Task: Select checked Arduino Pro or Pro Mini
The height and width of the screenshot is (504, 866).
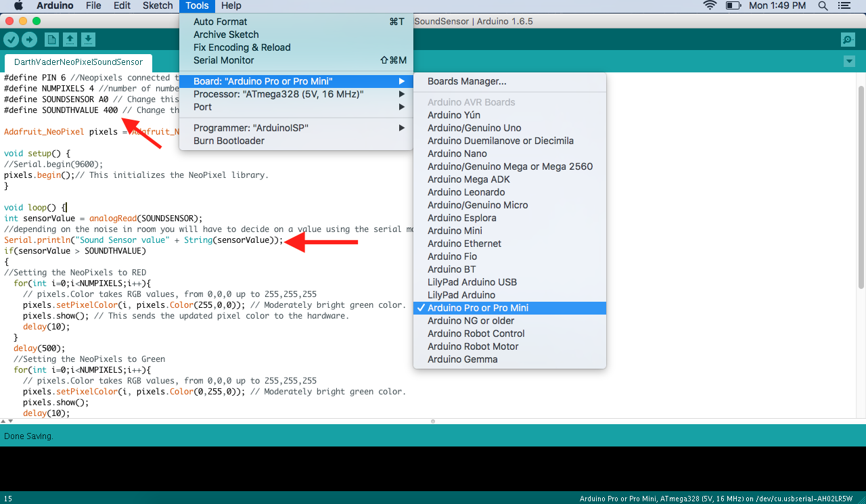Action: (x=509, y=308)
